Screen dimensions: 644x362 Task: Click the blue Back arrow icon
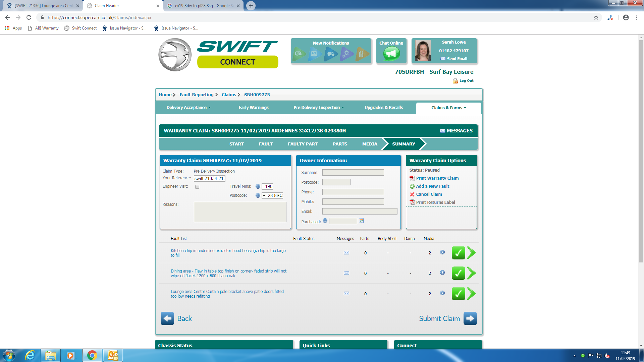coord(167,318)
